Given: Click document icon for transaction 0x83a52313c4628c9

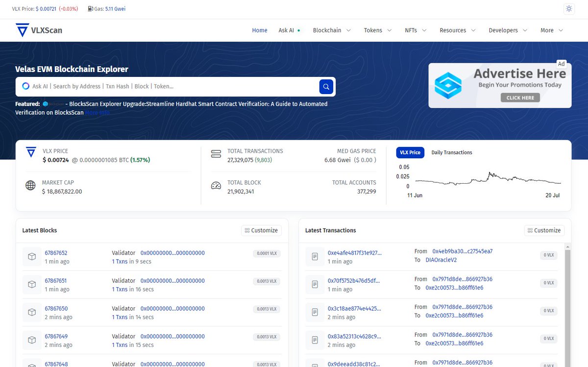Looking at the screenshot, I should 315,341.
